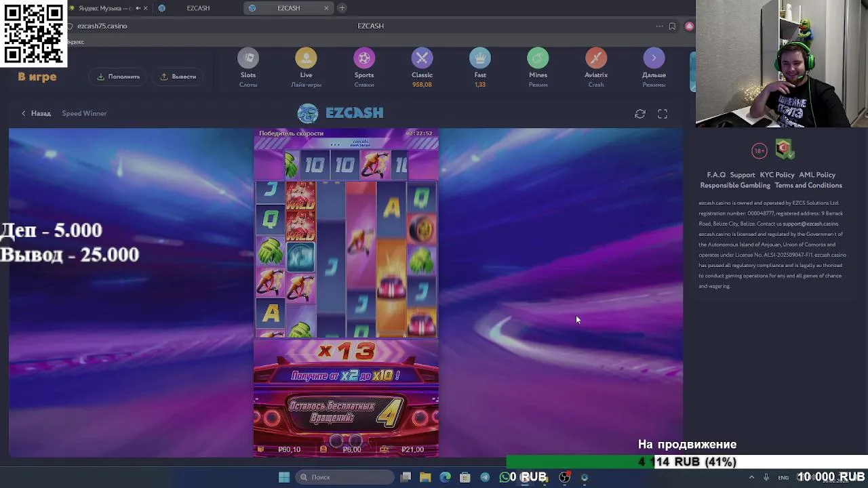Open the Support link
The height and width of the screenshot is (488, 868).
tap(743, 175)
